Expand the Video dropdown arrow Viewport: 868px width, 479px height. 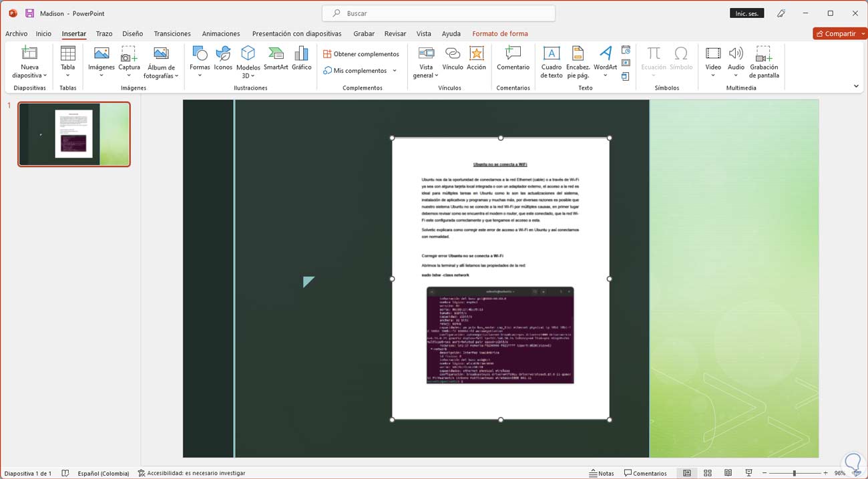(713, 75)
